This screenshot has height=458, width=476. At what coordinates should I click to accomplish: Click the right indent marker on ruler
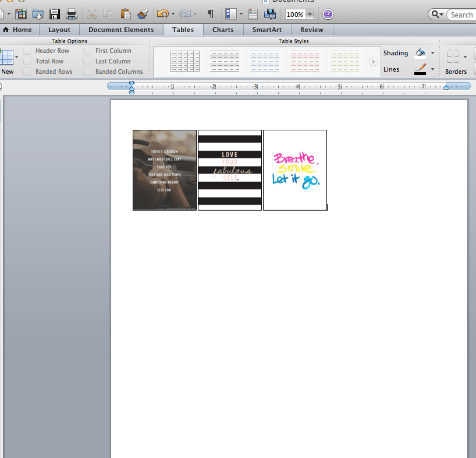tap(446, 87)
